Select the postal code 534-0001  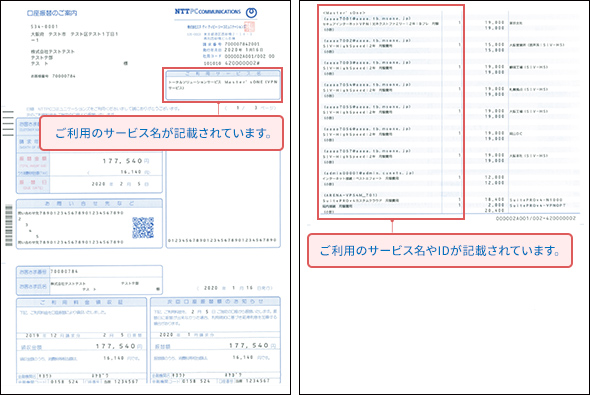pos(44,27)
